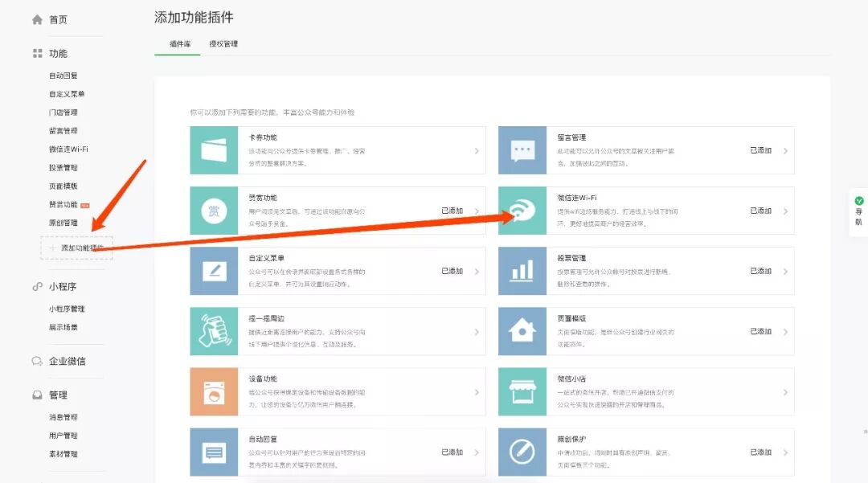Click the 导航 floating side widget
This screenshot has height=483, width=868.
click(x=858, y=212)
